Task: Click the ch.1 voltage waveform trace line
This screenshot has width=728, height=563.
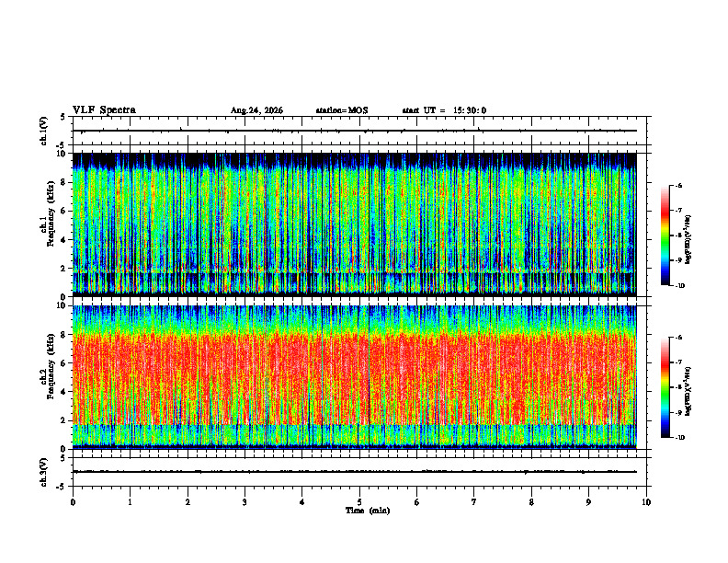Action: pyautogui.click(x=355, y=131)
